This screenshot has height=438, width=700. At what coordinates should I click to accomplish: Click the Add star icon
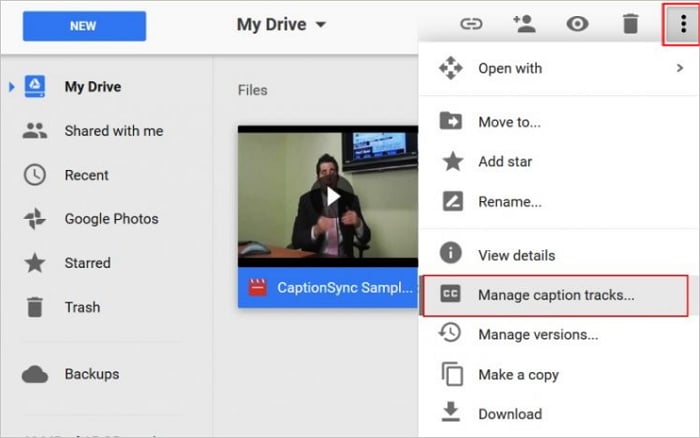(x=451, y=161)
